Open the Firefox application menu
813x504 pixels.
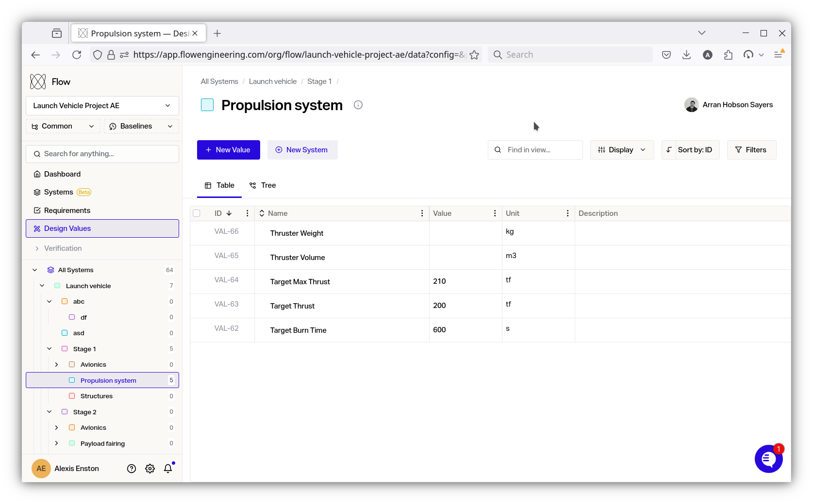779,55
